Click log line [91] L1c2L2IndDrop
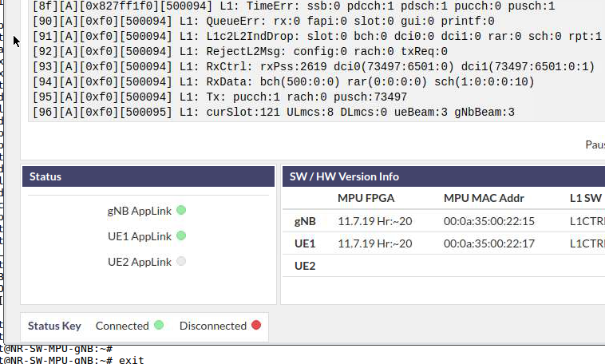Screen dimensions: 605x364 coord(317,36)
